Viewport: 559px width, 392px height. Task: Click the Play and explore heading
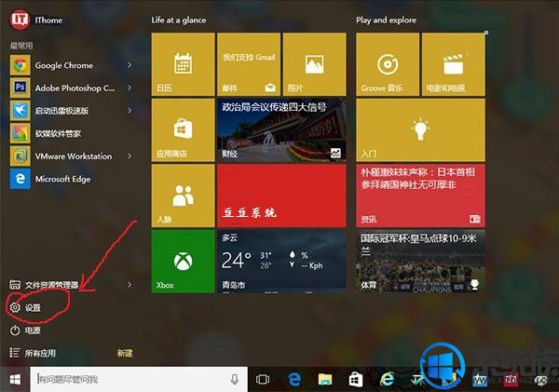click(386, 20)
